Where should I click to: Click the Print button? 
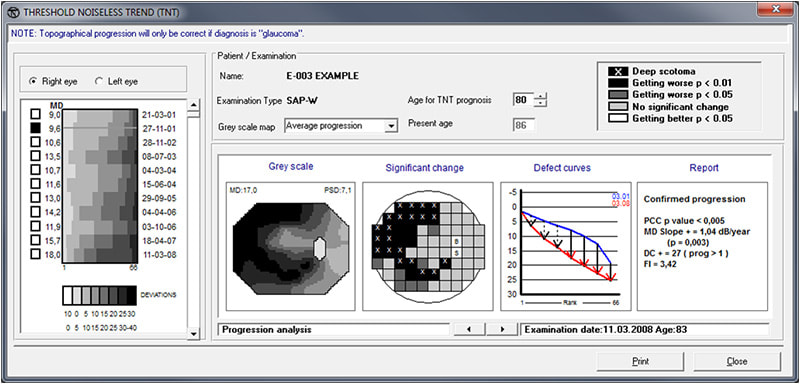pyautogui.click(x=640, y=362)
